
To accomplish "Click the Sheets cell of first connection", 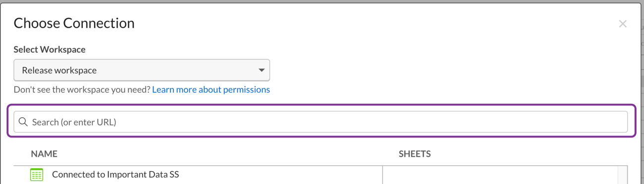I will pos(500,175).
